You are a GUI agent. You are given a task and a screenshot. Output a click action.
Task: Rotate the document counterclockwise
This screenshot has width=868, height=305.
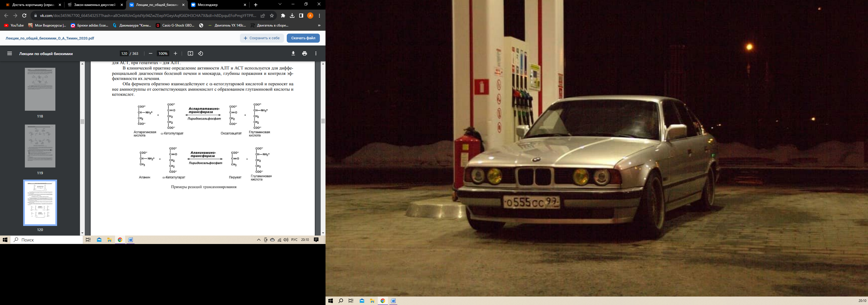(201, 54)
